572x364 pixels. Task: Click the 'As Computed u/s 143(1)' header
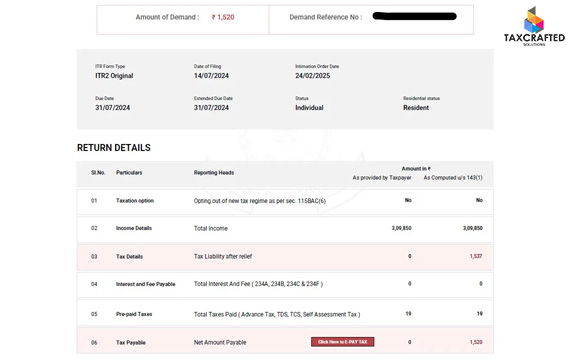point(453,178)
